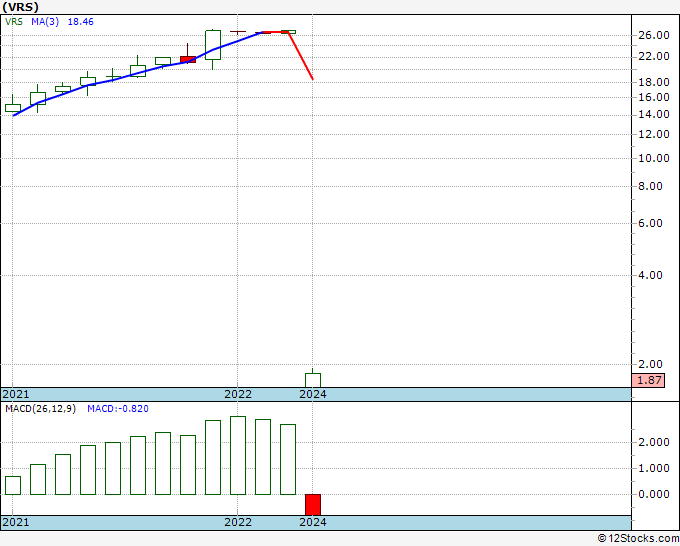Select 2022 on the MACD panel timeline
This screenshot has height=546, width=680.
238,523
